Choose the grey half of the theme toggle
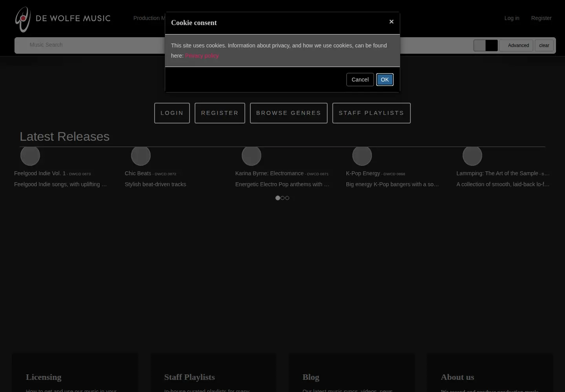 (479, 45)
